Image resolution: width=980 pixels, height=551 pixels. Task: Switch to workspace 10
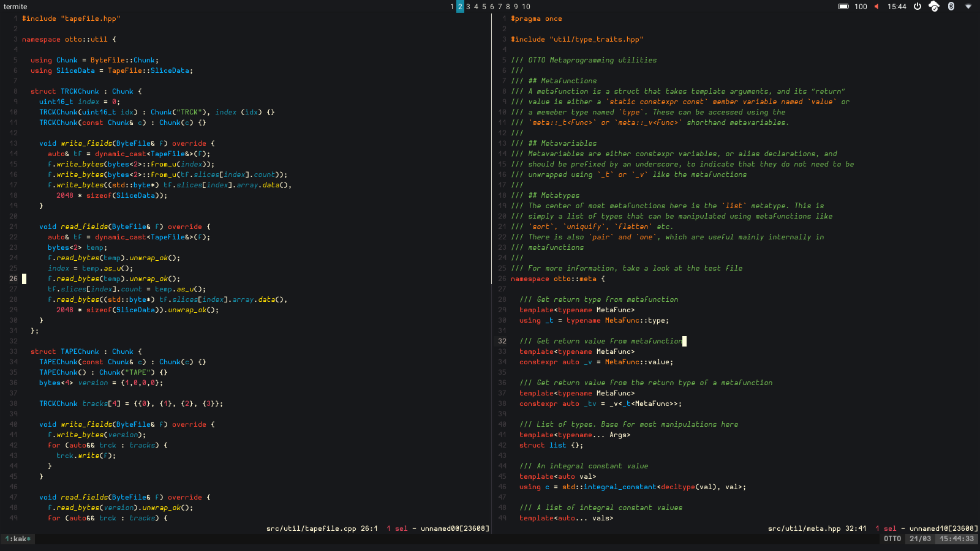point(526,7)
